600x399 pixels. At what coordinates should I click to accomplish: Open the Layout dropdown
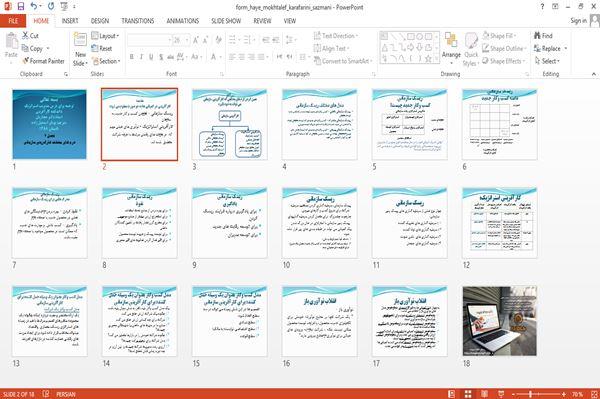point(106,36)
